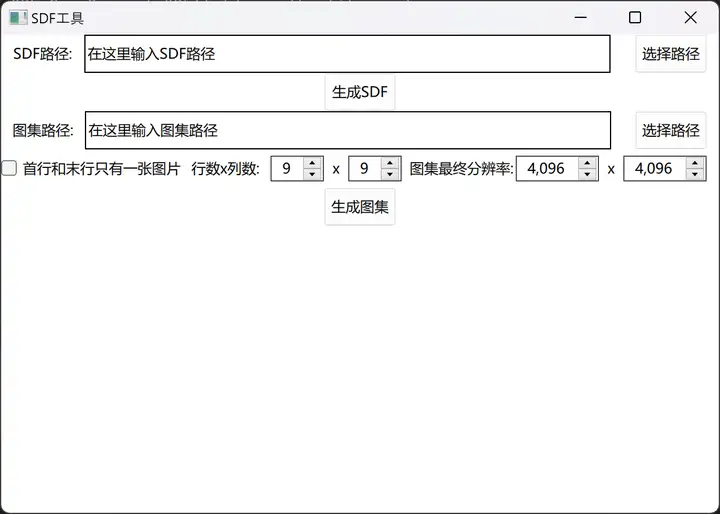This screenshot has height=514, width=720.
Task: Click the SDF路径: label
Action: 43,54
